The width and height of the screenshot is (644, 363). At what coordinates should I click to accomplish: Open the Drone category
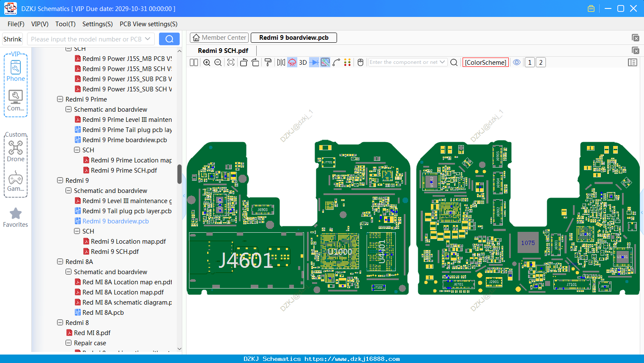click(x=16, y=151)
